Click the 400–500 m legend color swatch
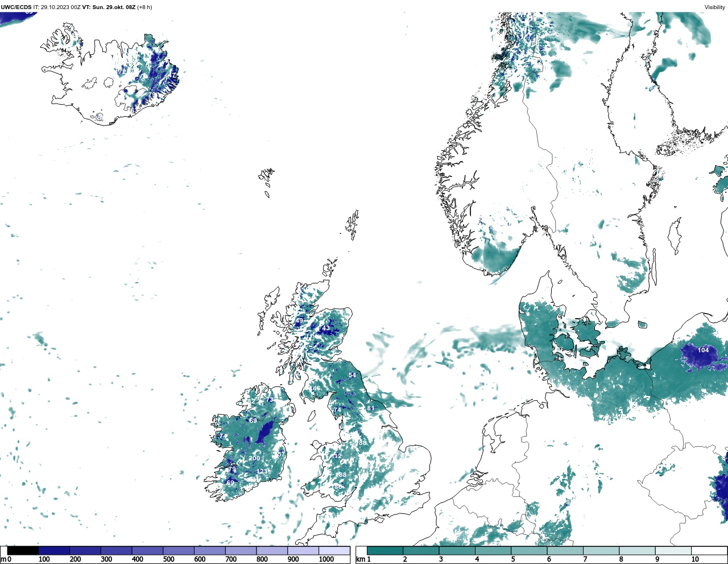Image resolution: width=728 pixels, height=564 pixels. click(x=147, y=551)
